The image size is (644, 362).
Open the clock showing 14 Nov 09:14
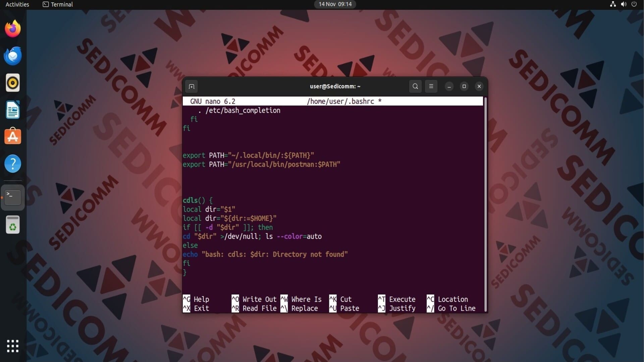tap(335, 4)
